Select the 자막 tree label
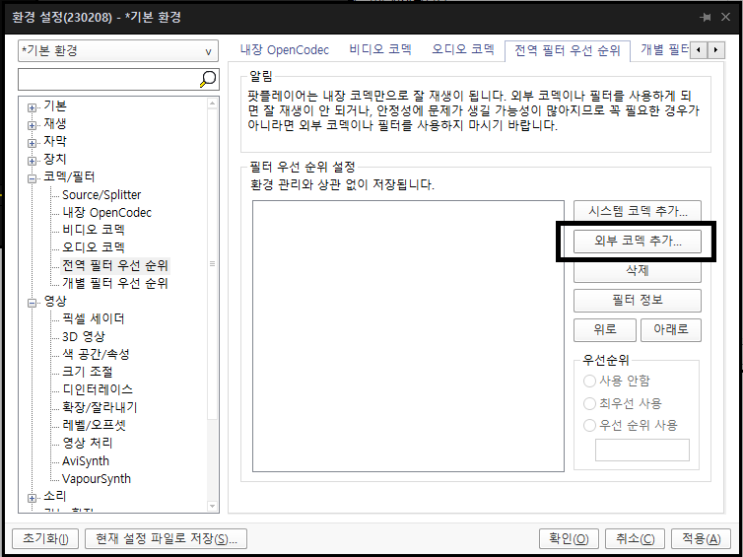The image size is (743, 557). pos(55,141)
